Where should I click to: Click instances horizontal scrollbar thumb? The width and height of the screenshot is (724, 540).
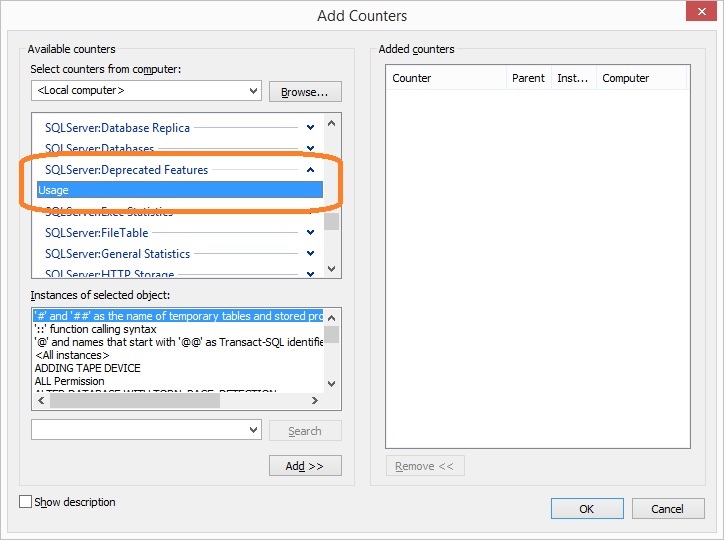tap(135, 401)
